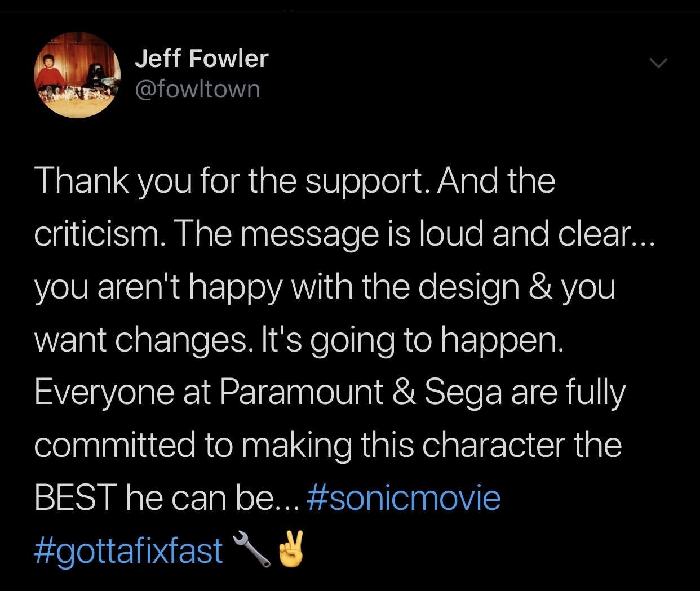
Task: Click the word "character" in the tweet
Action: click(x=493, y=445)
